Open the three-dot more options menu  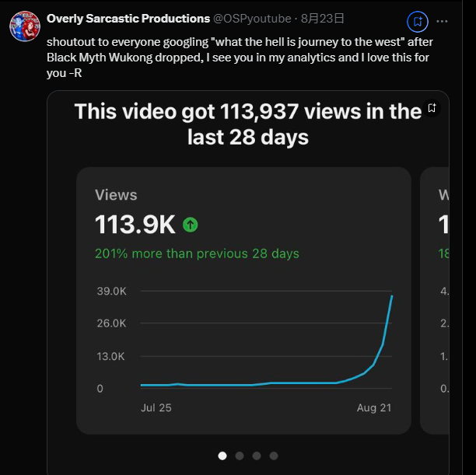pos(442,21)
